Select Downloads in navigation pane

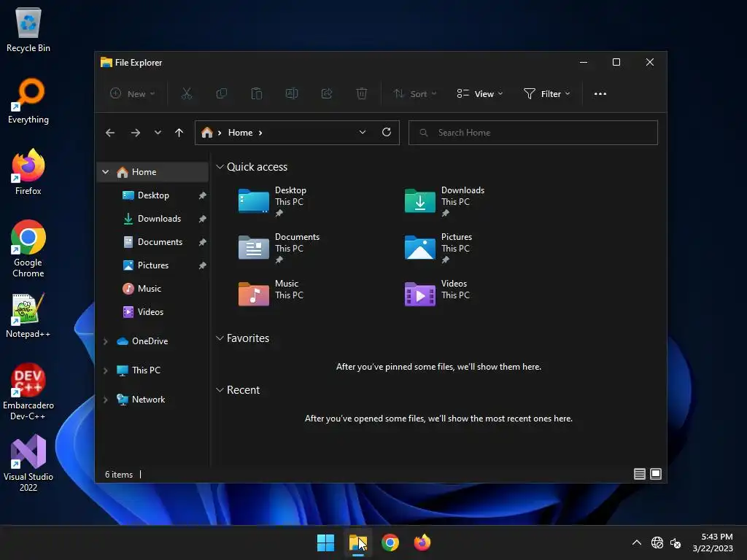(x=153, y=219)
